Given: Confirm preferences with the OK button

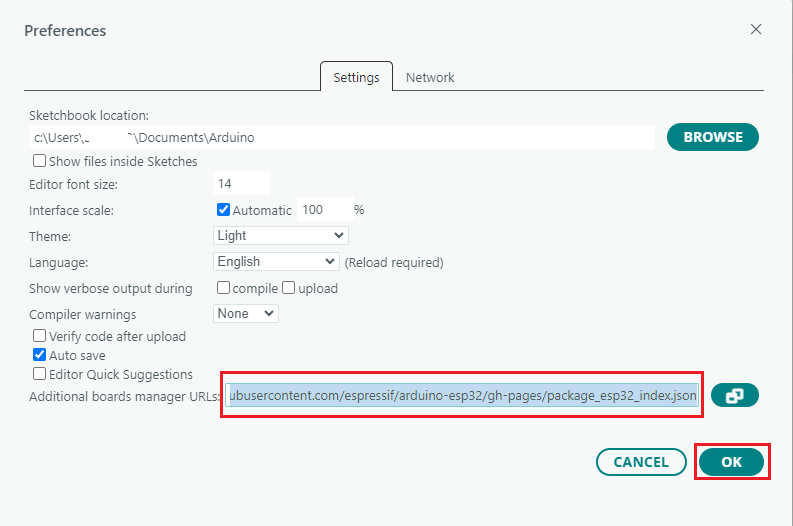Looking at the screenshot, I should [x=731, y=462].
